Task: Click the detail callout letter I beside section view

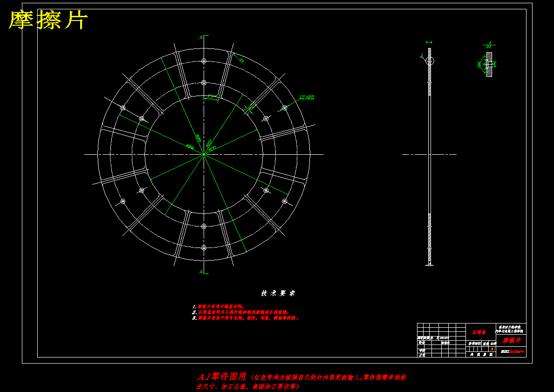Action: point(422,55)
